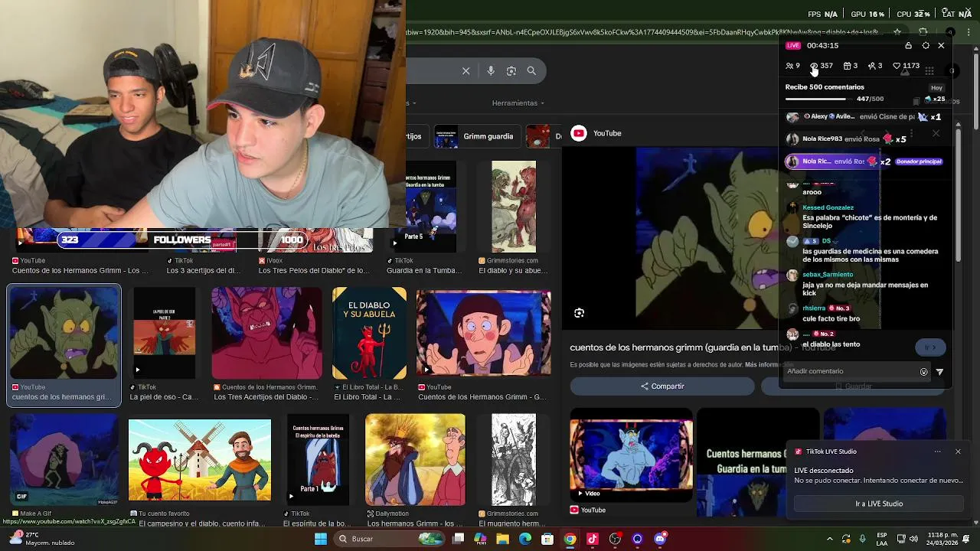Switch to TikTok LIVE Studio in taskbar

pos(592,539)
